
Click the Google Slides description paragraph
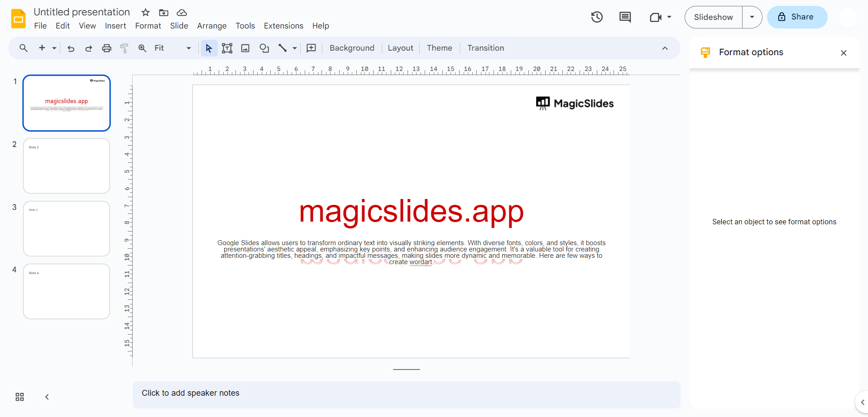(x=411, y=252)
